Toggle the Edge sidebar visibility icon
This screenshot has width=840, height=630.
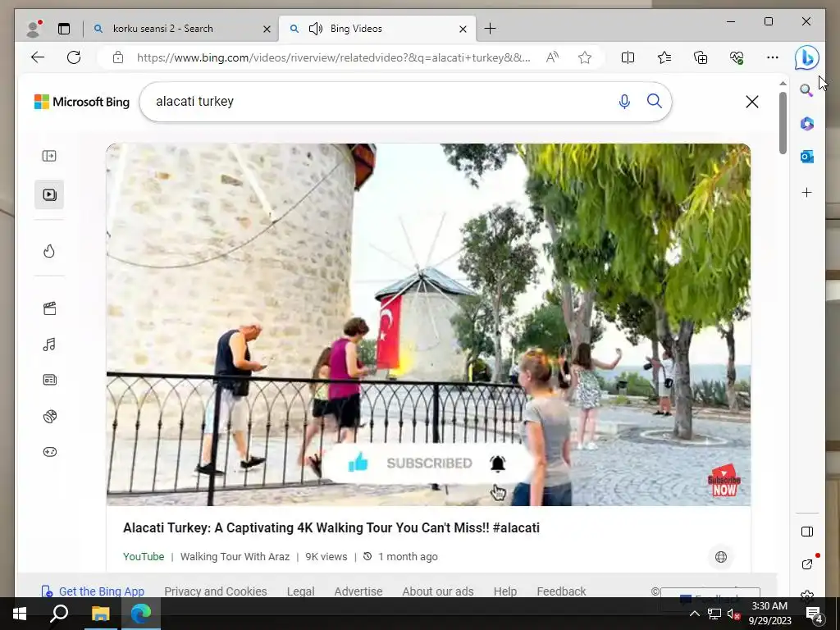coord(807,532)
